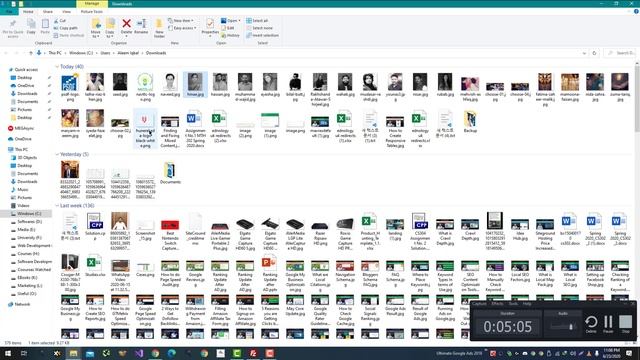Screen dimensions: 640x360
Task: Collapse the Last week (136) group
Action: [57, 206]
